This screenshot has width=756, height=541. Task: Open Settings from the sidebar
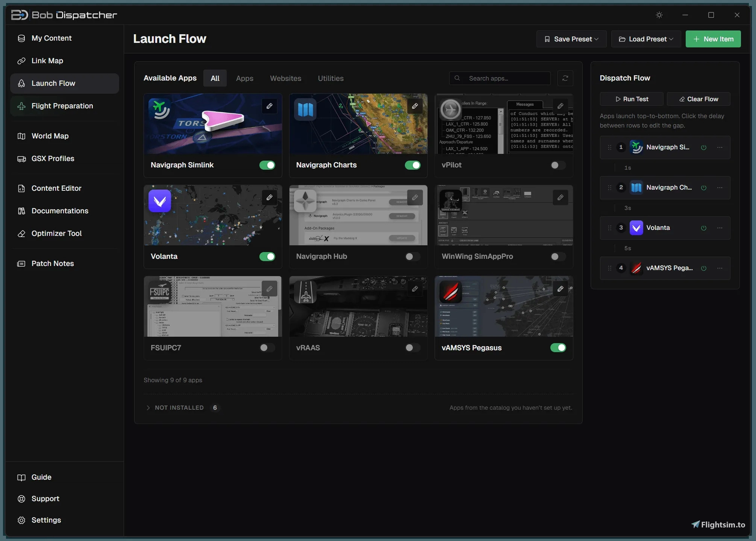[65, 520]
